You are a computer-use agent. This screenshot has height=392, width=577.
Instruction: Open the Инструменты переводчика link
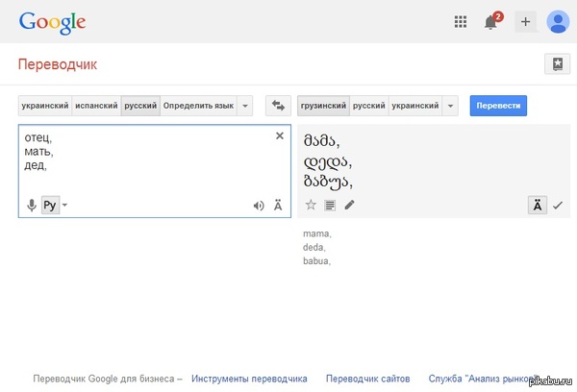tap(249, 379)
